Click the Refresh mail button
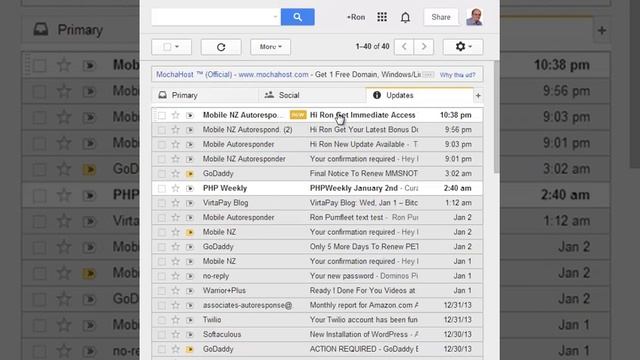Screen dimensions: 640x360 click(221, 47)
